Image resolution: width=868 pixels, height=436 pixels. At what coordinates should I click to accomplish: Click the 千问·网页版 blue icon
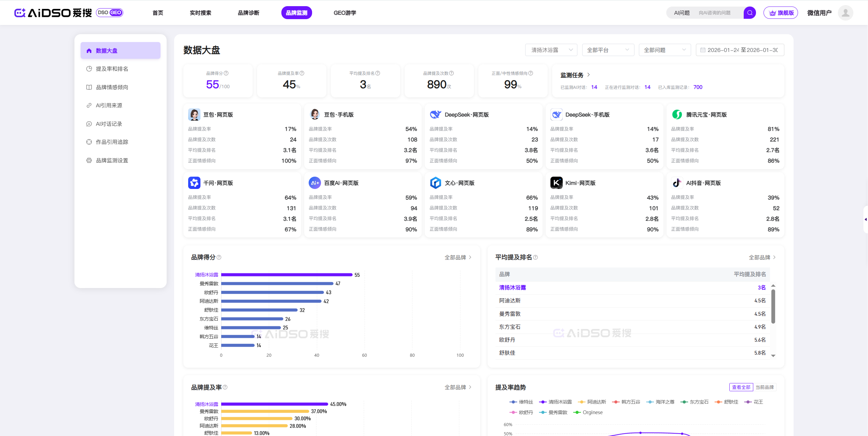point(194,183)
